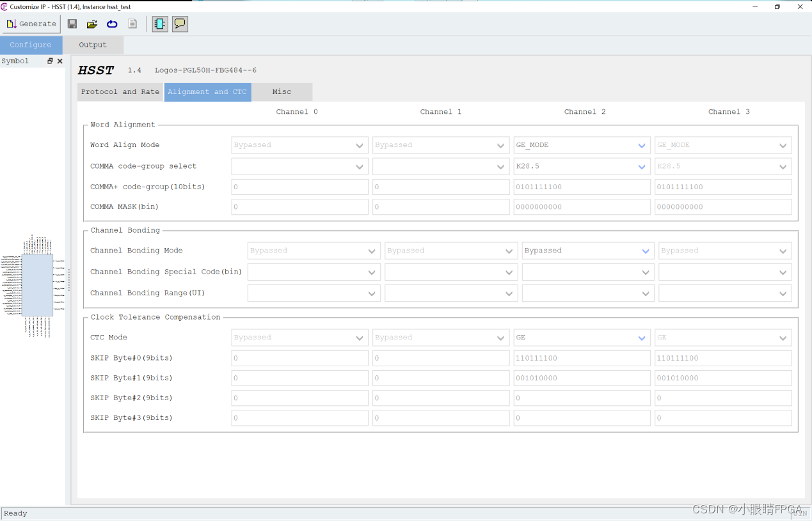Screen dimensions: 812x521
Task: Click the Clock Tolerance Compensation group title
Action: click(155, 317)
